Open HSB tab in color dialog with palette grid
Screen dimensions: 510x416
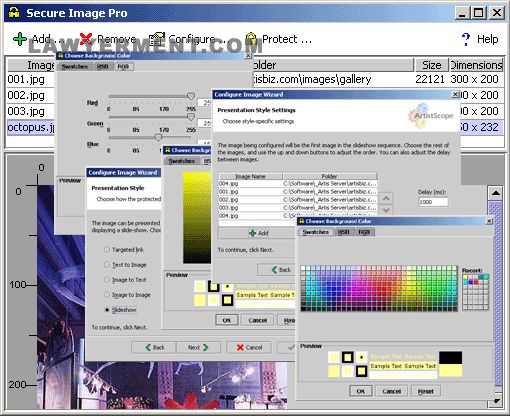(x=343, y=232)
